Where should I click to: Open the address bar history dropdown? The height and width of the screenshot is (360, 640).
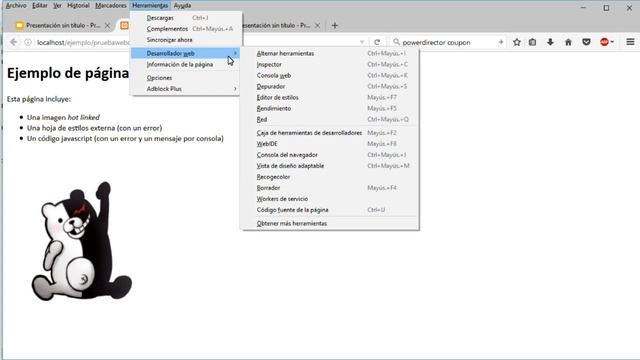tap(362, 42)
